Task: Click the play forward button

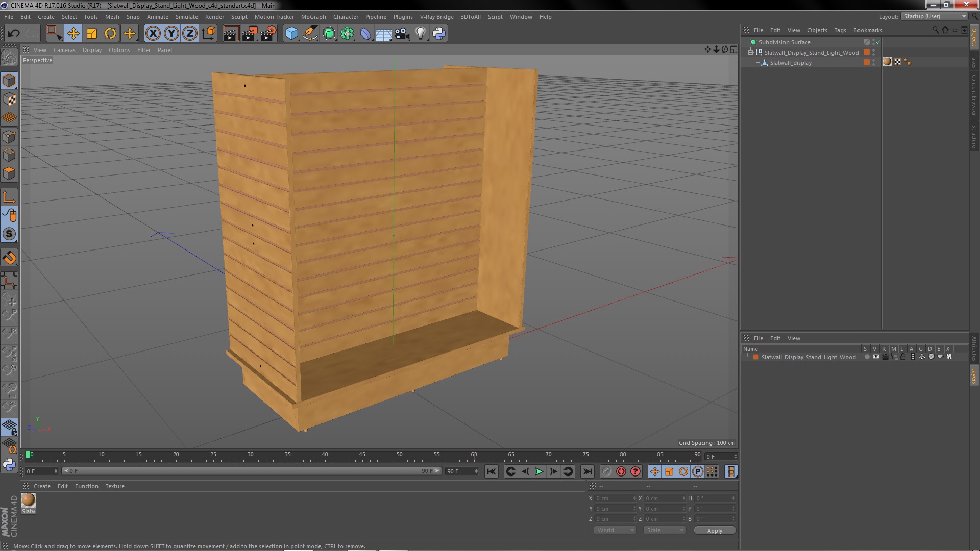Action: (539, 472)
